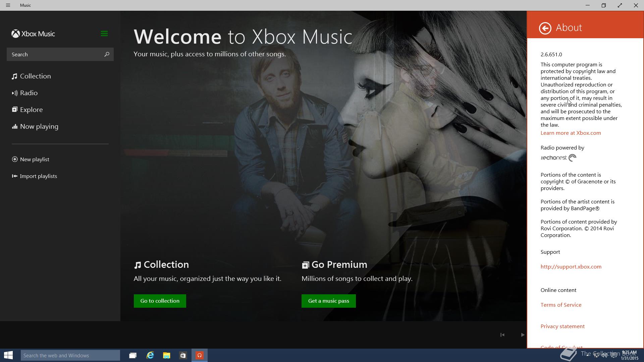Toggle the green hamburger navigation icon

click(x=104, y=34)
